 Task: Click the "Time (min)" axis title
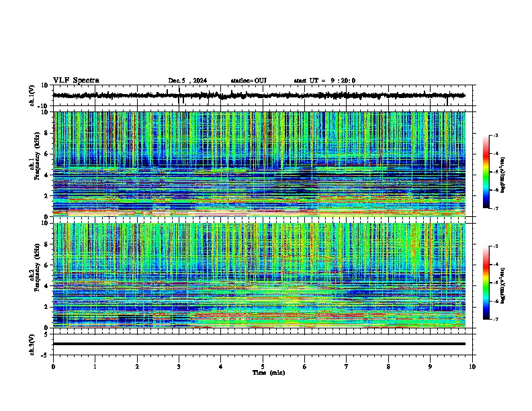(x=269, y=373)
